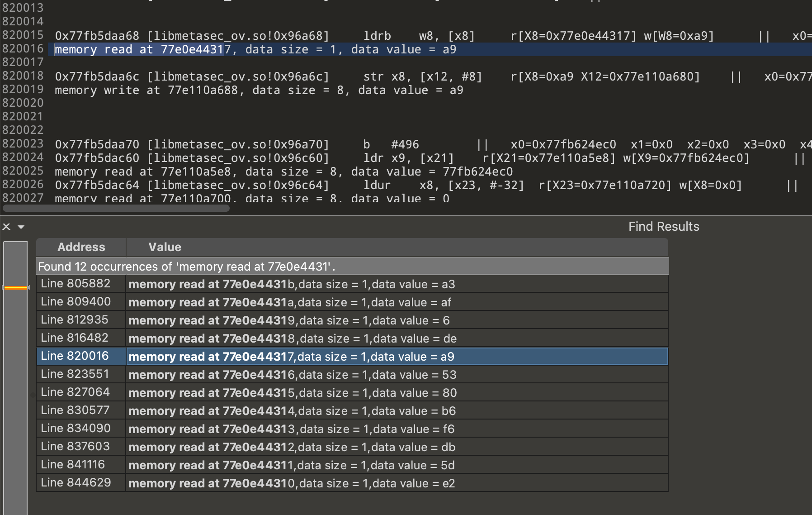812x515 pixels.
Task: Select the result with data value af
Action: coord(289,302)
